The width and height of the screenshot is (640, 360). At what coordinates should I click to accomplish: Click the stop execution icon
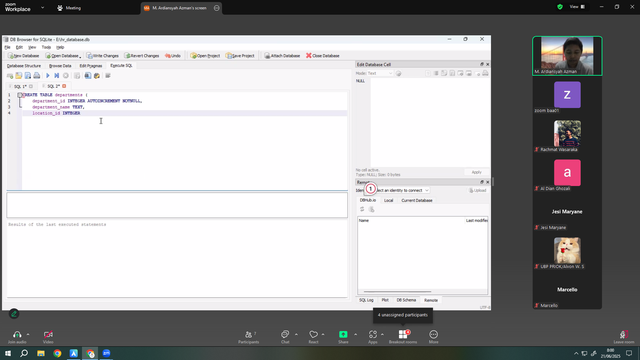pos(66,76)
